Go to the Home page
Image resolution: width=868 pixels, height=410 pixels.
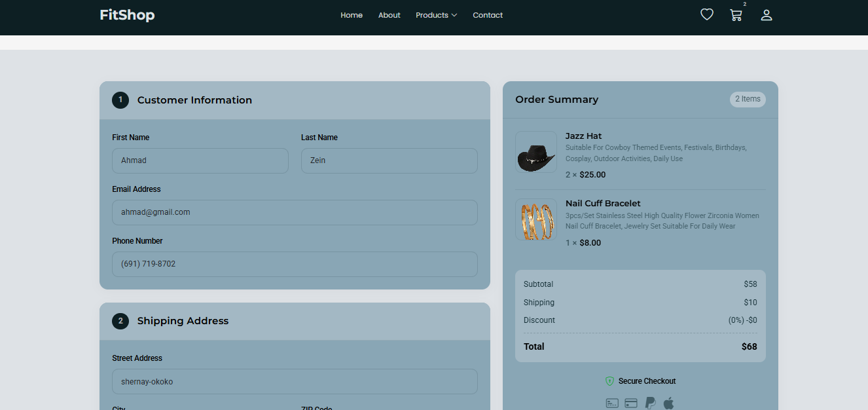click(352, 15)
